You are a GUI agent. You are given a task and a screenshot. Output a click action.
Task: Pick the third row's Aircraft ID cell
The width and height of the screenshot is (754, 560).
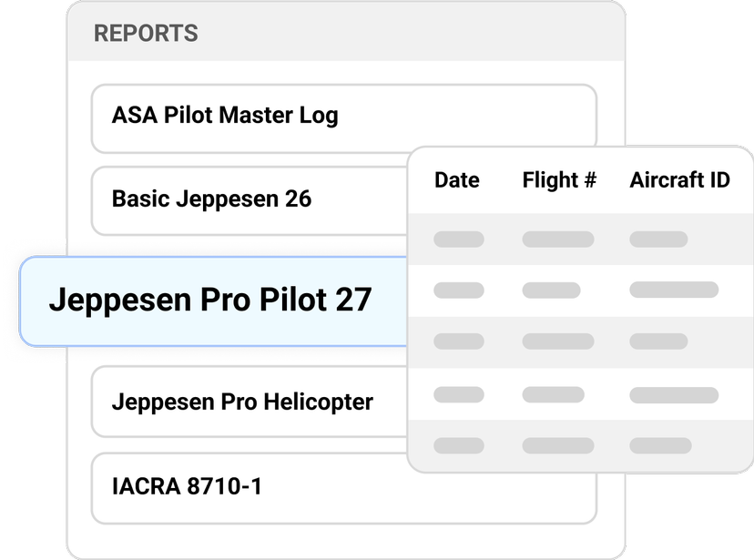click(658, 341)
